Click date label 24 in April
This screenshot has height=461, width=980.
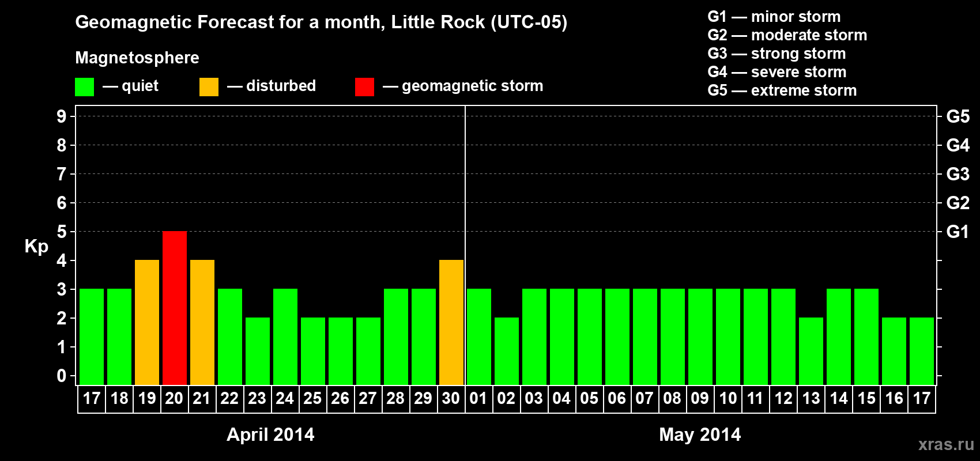(x=285, y=399)
